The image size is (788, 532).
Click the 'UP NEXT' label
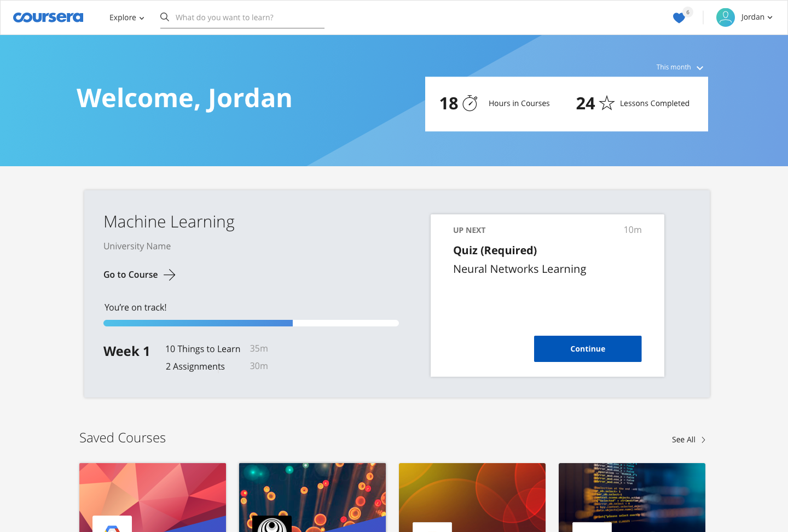469,230
